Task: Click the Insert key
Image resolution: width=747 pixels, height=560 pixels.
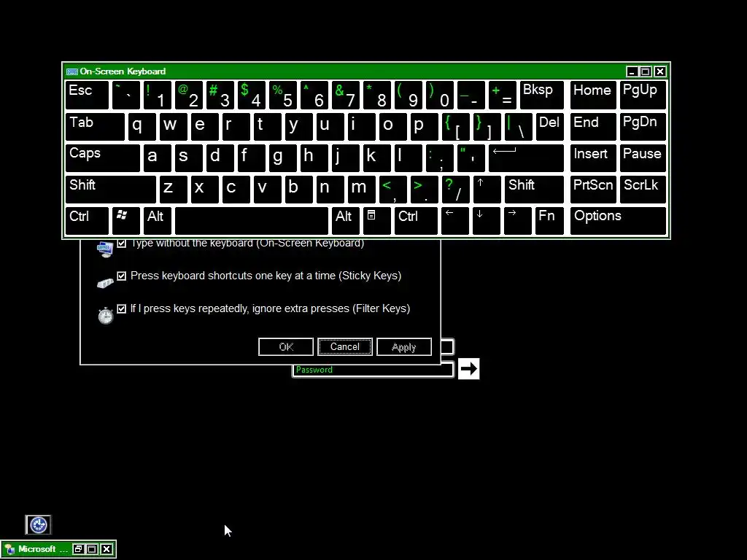Action: [x=593, y=157]
